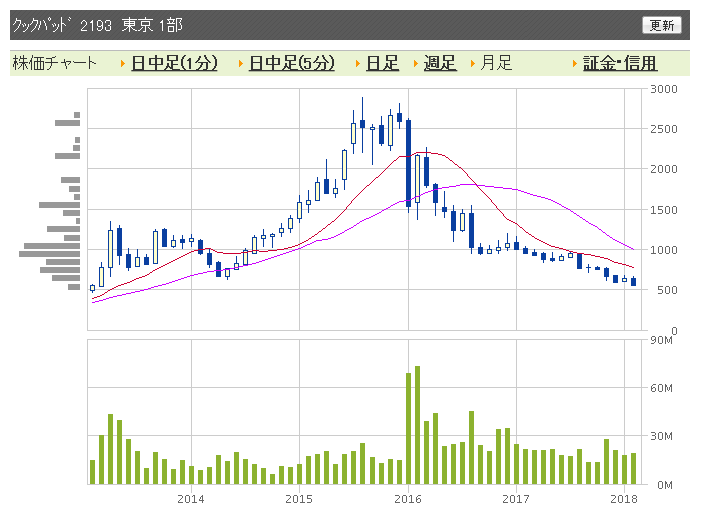
Task: Click orange arrow beside 月足
Action: click(x=473, y=63)
